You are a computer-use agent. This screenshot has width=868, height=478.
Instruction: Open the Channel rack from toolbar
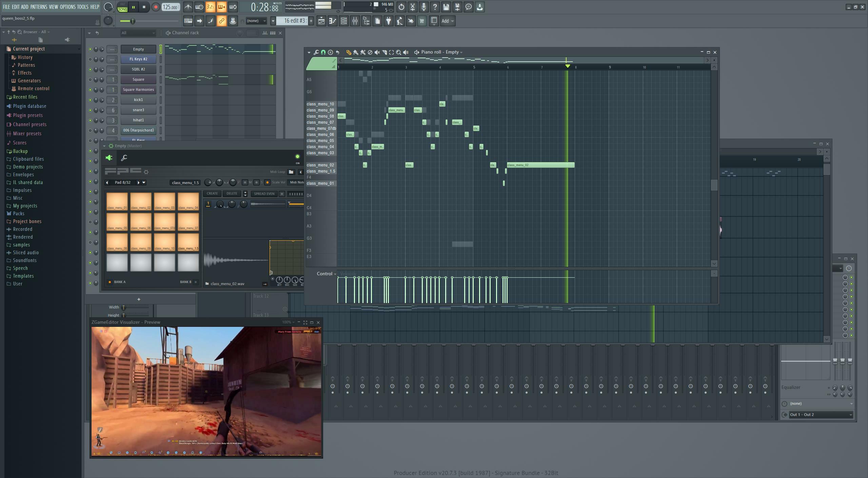click(x=344, y=21)
